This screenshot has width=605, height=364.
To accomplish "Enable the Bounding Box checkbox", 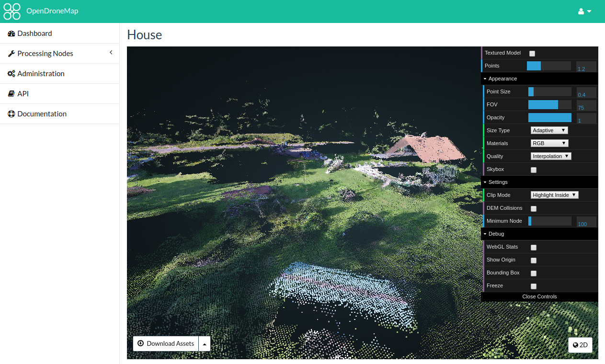I will (534, 273).
